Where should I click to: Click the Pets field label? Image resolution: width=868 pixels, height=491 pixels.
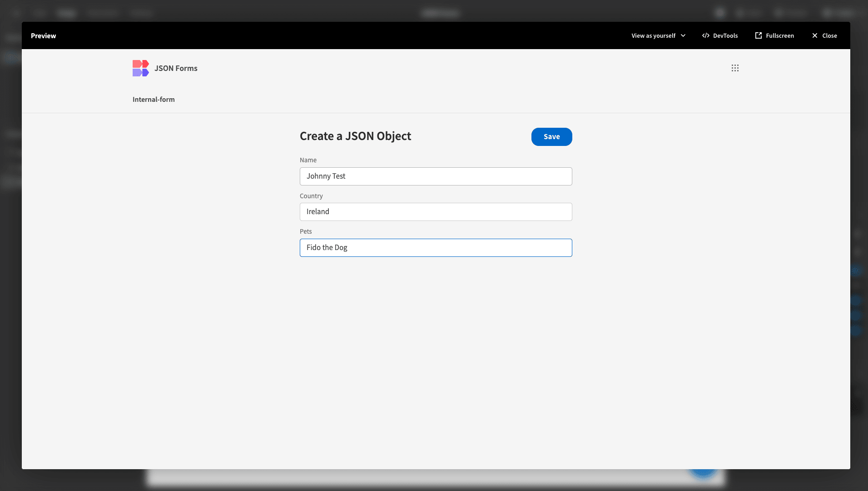click(306, 231)
